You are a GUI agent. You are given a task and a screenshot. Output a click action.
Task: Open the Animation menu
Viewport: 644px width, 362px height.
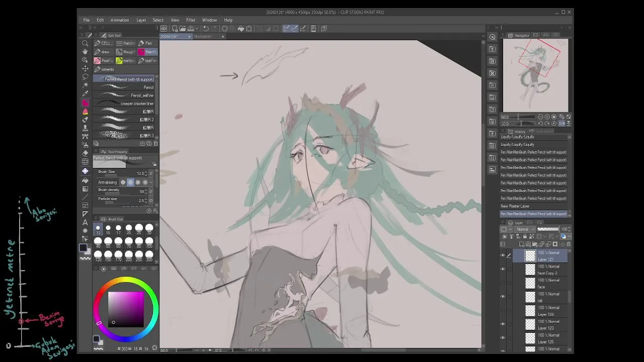click(x=120, y=20)
